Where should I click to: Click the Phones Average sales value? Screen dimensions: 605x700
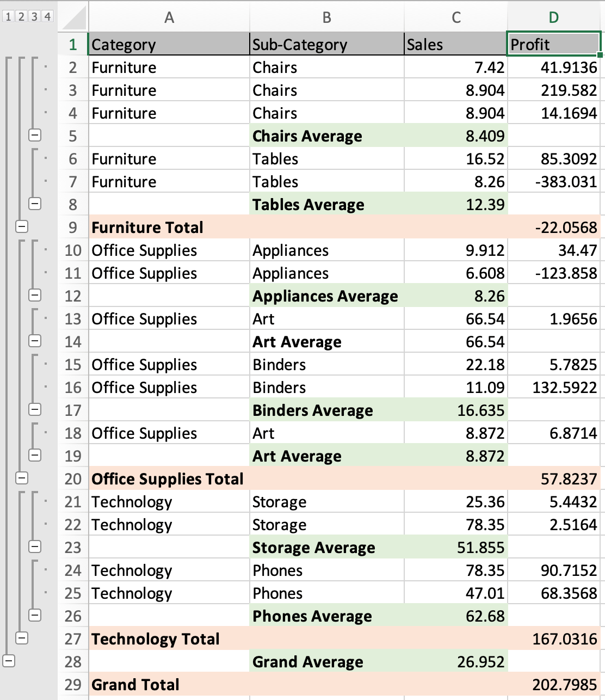click(455, 616)
